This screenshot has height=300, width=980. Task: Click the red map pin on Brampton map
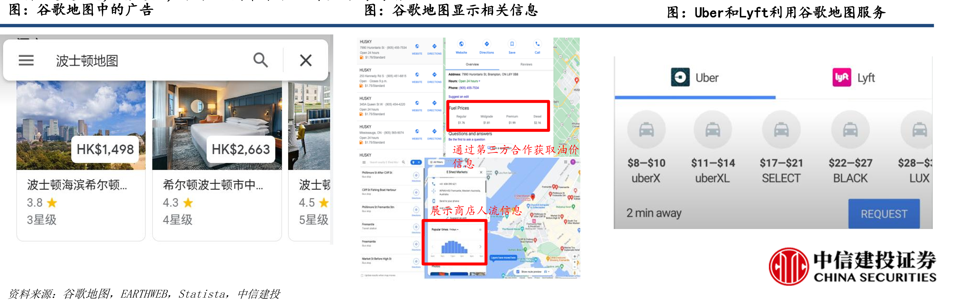point(577,80)
